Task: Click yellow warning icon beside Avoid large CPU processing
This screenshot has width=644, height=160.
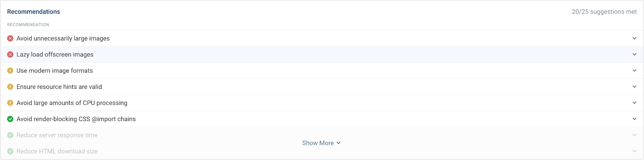Action: pyautogui.click(x=10, y=103)
